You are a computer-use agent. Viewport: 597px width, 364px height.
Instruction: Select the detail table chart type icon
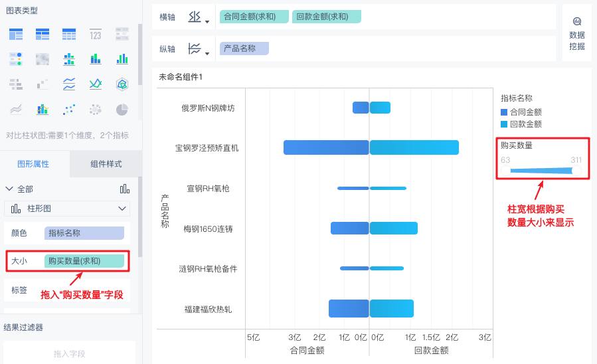pos(69,35)
